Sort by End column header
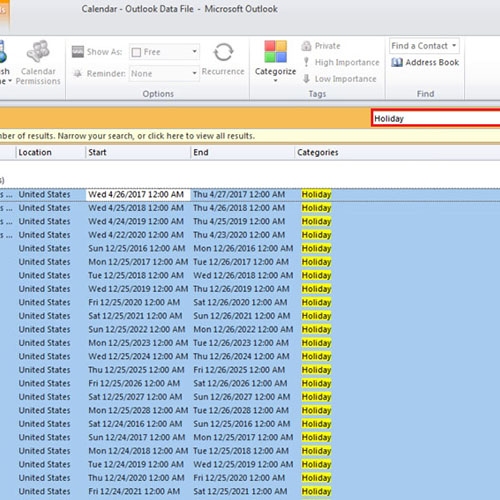The image size is (500, 500). pos(242,152)
